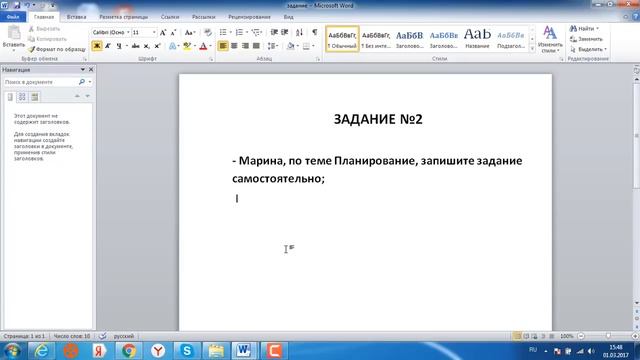The width and height of the screenshot is (640, 360).
Task: Apply the Title (Название) style
Action: click(477, 39)
